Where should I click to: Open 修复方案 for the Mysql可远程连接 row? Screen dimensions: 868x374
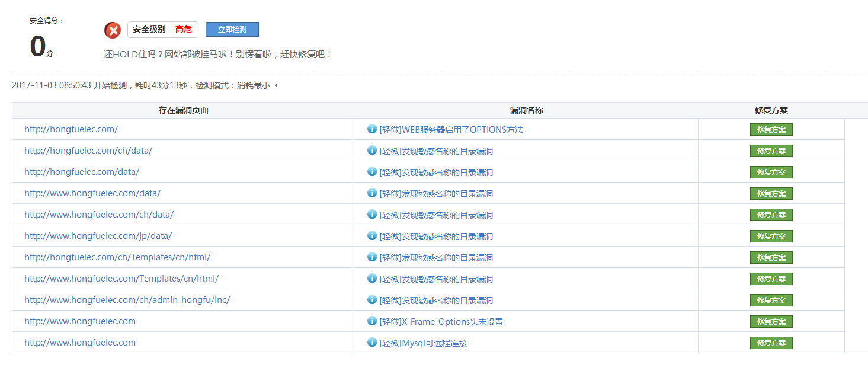click(x=771, y=343)
